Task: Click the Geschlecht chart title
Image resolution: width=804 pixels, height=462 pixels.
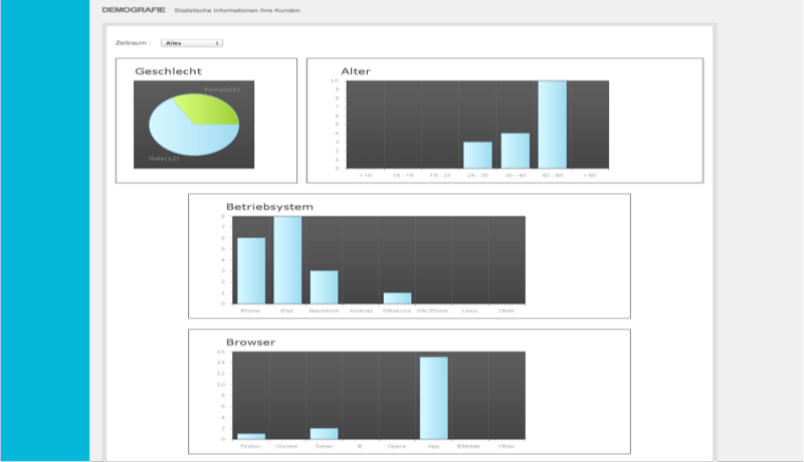Action: [x=168, y=71]
